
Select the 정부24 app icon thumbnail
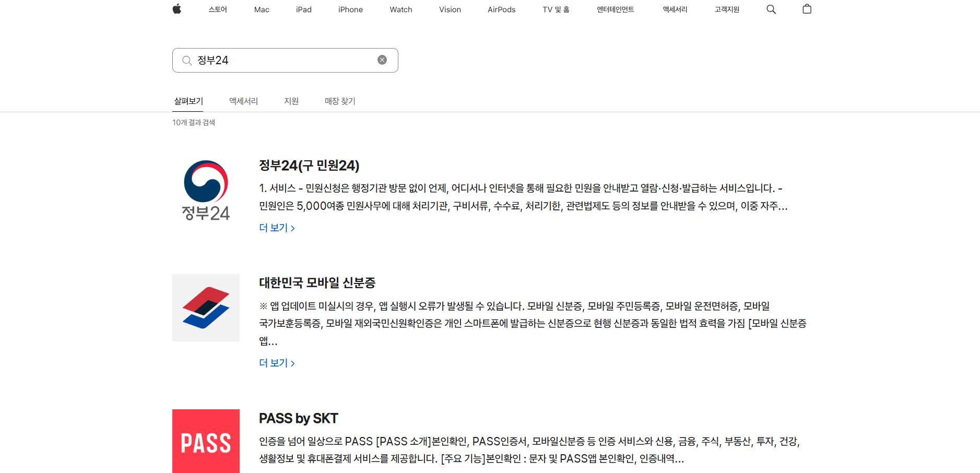click(x=206, y=190)
